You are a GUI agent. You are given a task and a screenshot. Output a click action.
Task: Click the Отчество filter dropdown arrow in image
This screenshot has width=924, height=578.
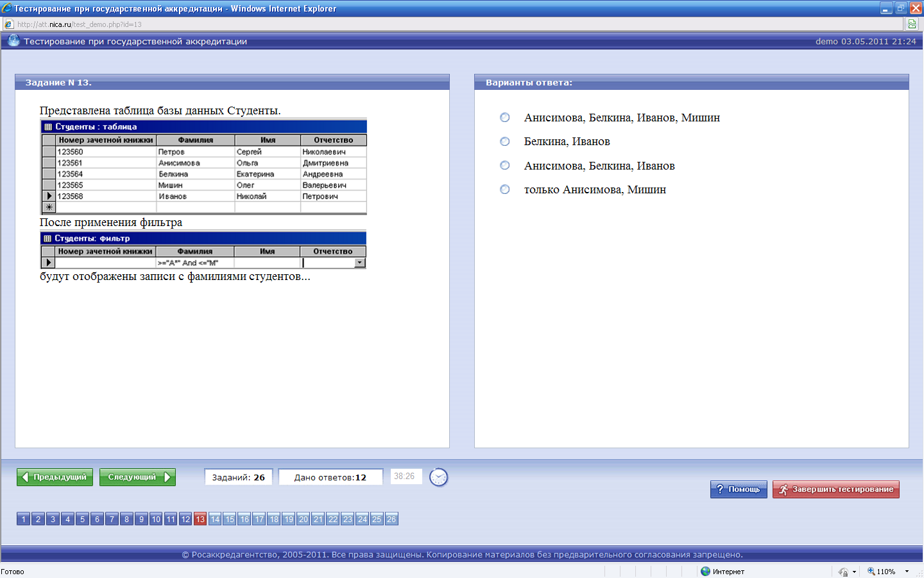tap(360, 263)
